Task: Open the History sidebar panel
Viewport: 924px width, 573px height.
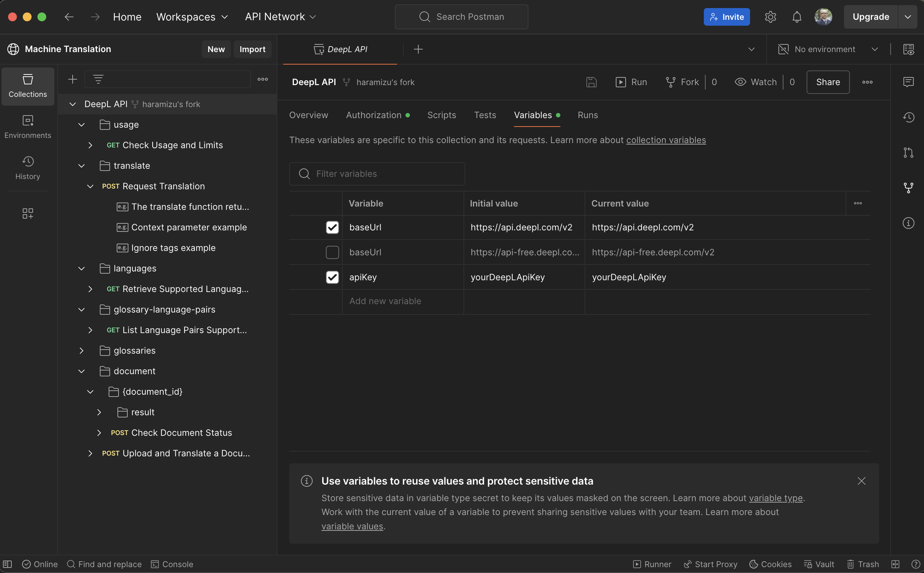Action: pos(28,168)
